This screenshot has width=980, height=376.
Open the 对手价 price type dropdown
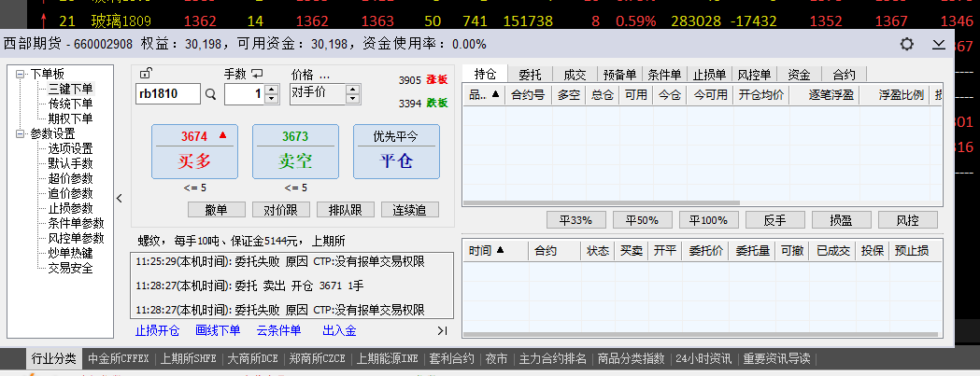click(x=352, y=93)
